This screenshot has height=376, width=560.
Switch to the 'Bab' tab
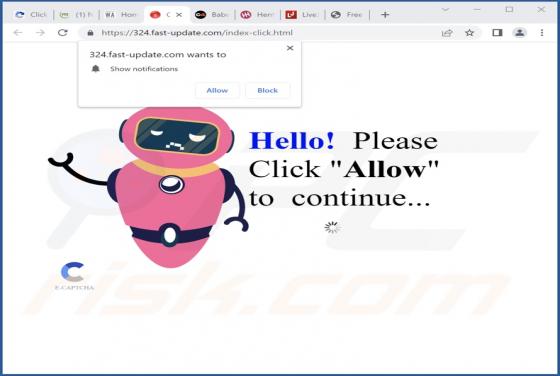[x=211, y=15]
